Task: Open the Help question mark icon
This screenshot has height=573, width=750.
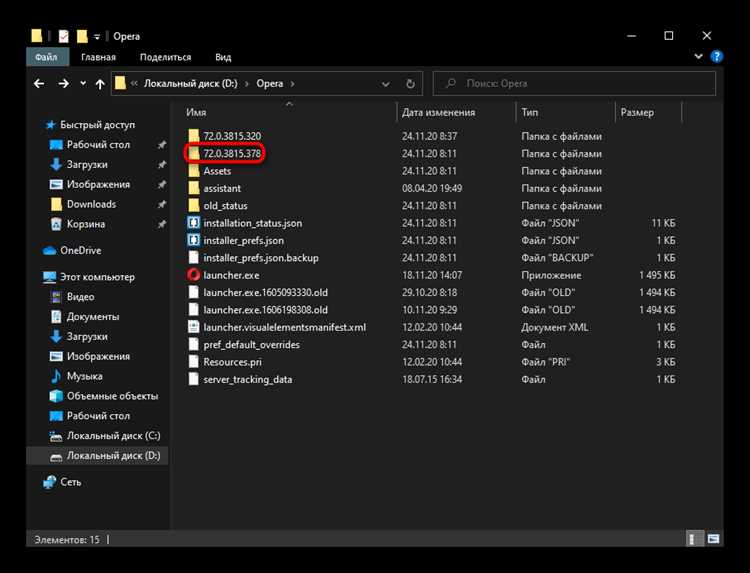Action: pyautogui.click(x=717, y=56)
